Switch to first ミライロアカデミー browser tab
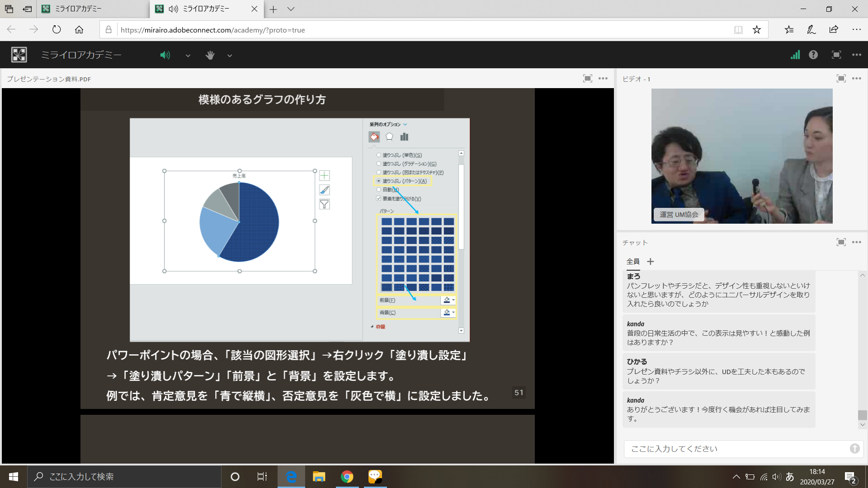The width and height of the screenshot is (868, 488). tap(93, 9)
